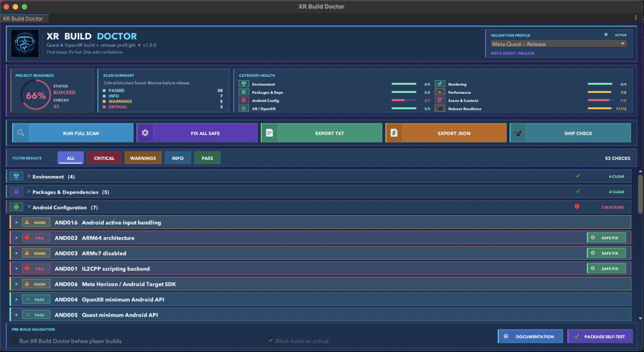Expand AND001 IL2CPP details arrow
Viewport: 644px width, 352px height.
[x=17, y=268]
